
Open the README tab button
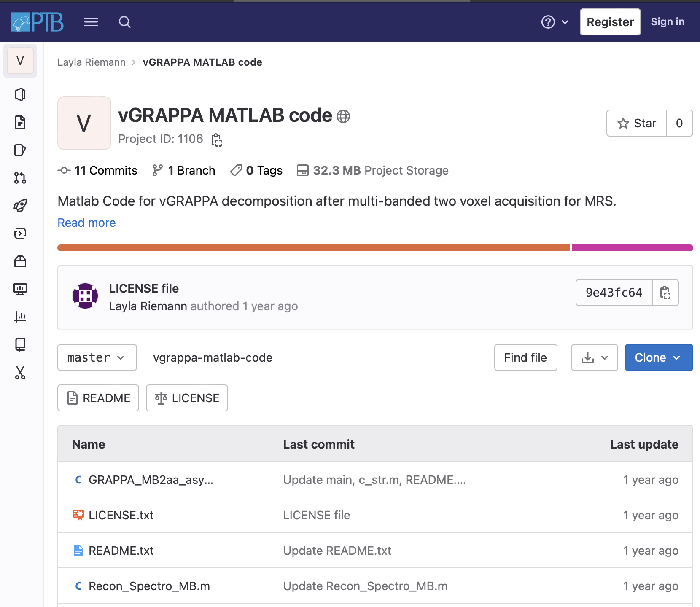point(98,398)
